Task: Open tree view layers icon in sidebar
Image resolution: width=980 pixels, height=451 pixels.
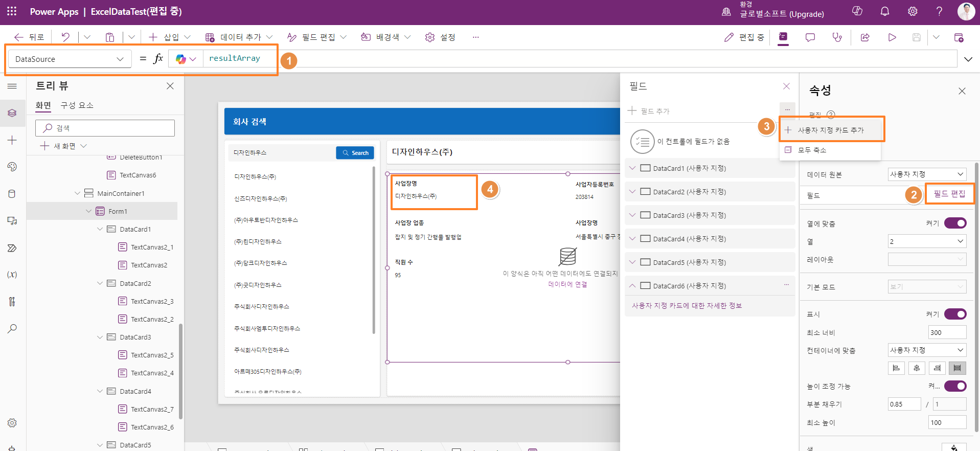Action: tap(12, 113)
